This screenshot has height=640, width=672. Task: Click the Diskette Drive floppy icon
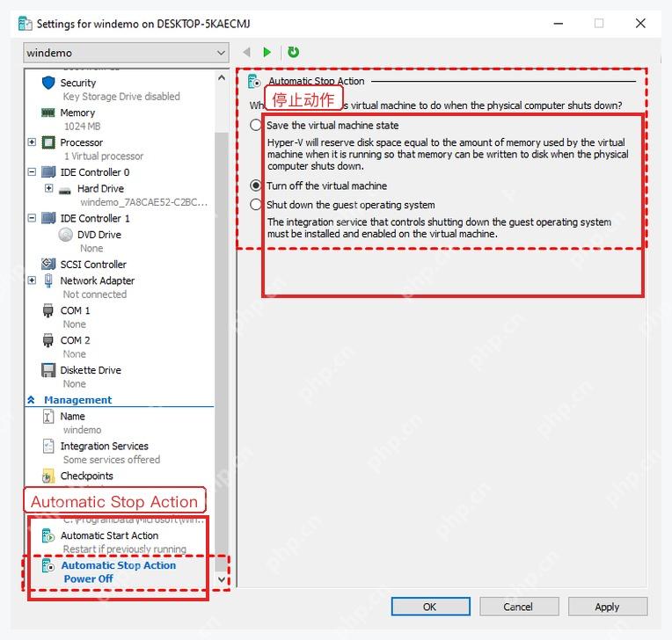pyautogui.click(x=48, y=370)
